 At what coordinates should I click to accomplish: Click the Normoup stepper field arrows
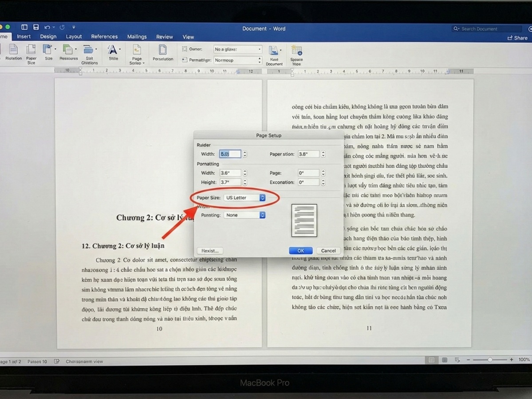(x=260, y=60)
